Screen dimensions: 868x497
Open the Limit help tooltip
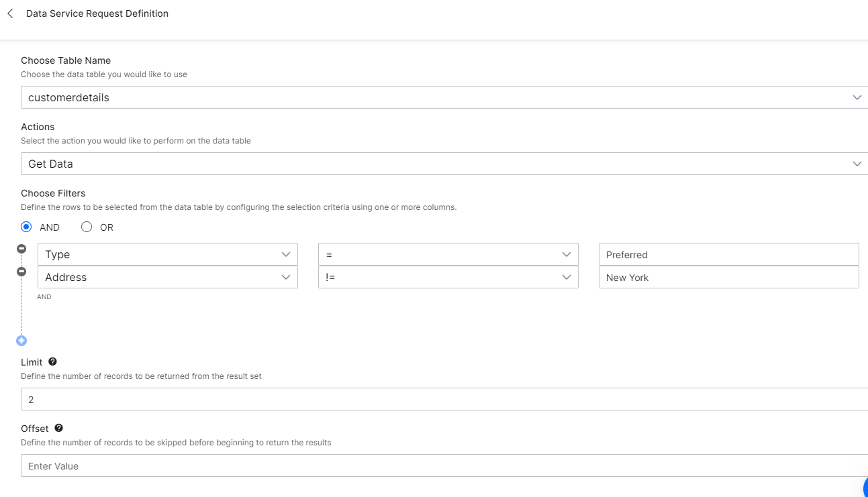pos(52,362)
